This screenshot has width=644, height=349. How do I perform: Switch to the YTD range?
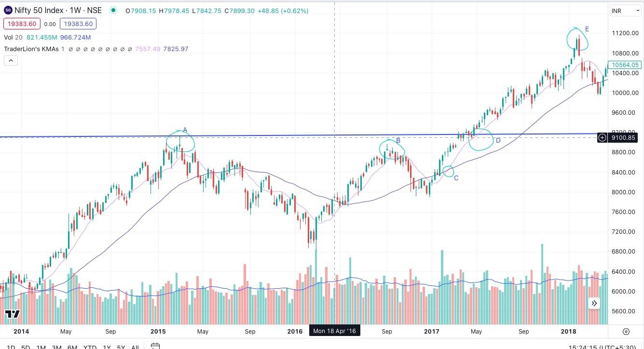coord(90,347)
